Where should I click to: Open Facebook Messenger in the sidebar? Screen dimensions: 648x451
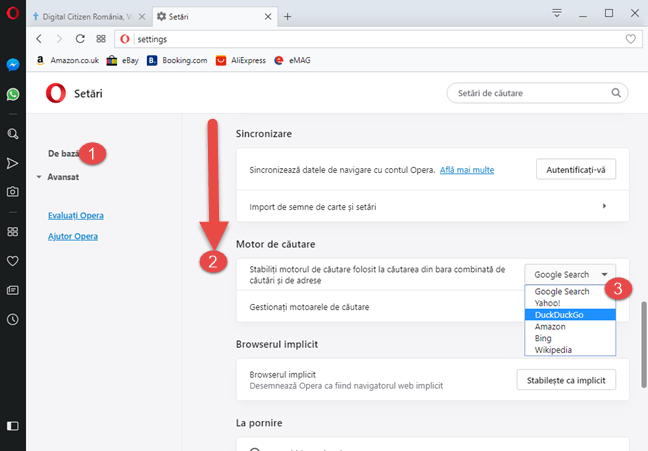(13, 65)
